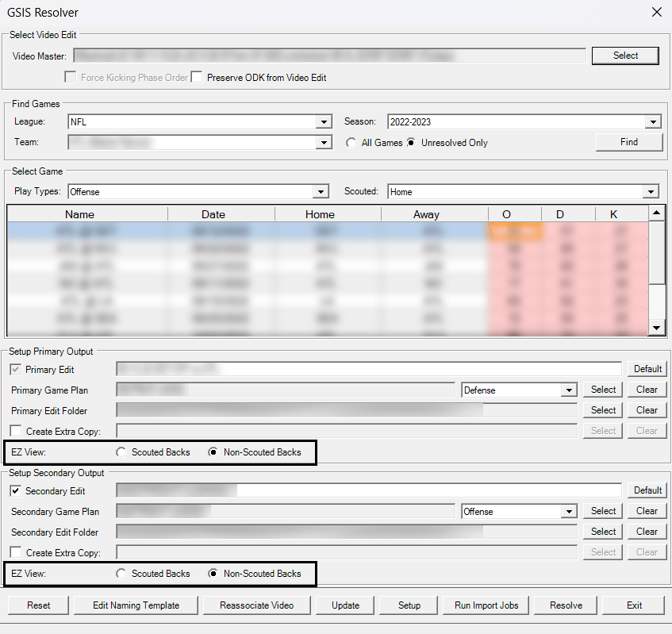Click the O column header
The height and width of the screenshot is (634, 672).
(x=506, y=214)
